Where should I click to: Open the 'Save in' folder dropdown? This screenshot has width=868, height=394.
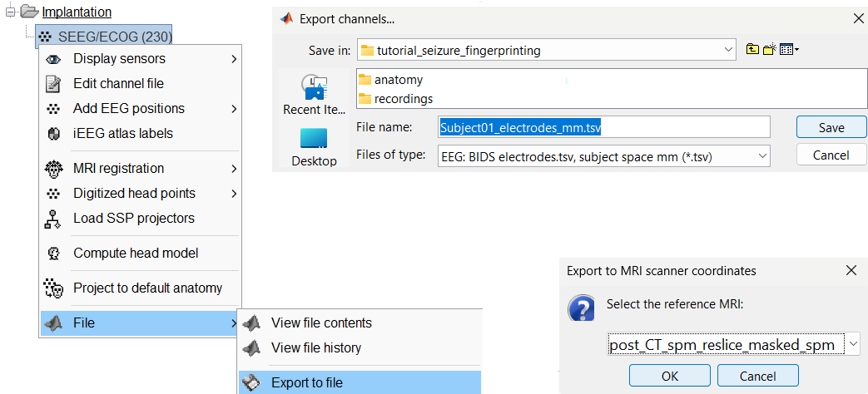pos(728,51)
